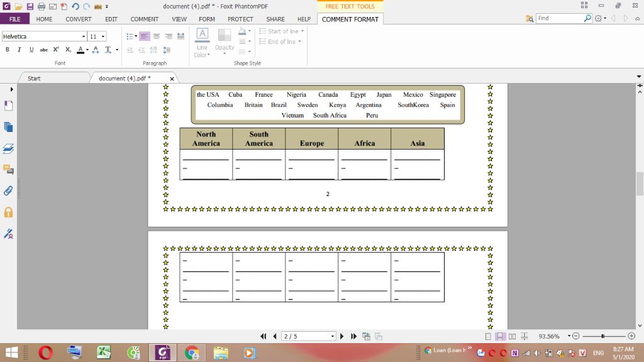Expand the navigation panel arrow
This screenshot has height=362, width=644.
[x=11, y=89]
